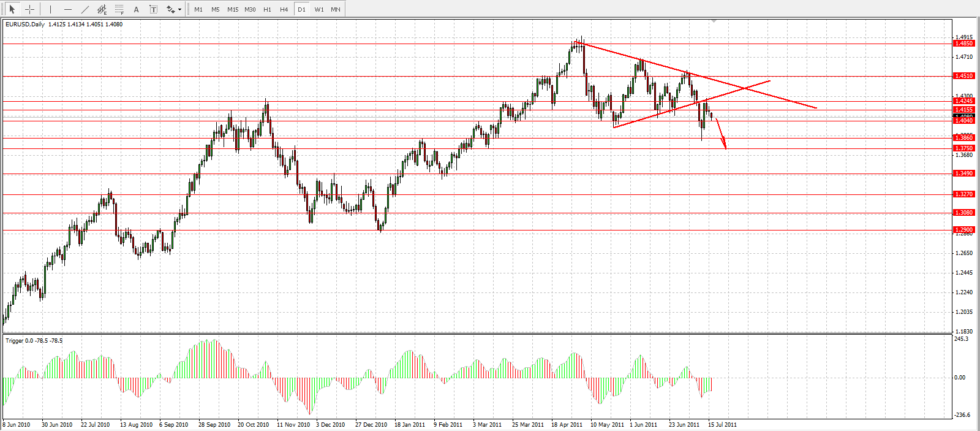Click the 1 Jun 2011 date label
This screenshot has width=980, height=431.
tap(643, 424)
